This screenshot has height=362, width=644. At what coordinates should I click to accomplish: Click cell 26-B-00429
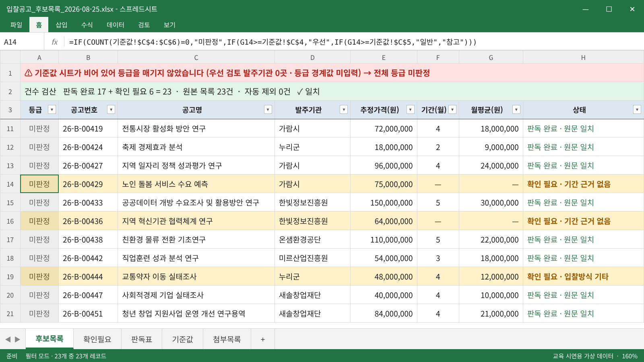[88, 184]
